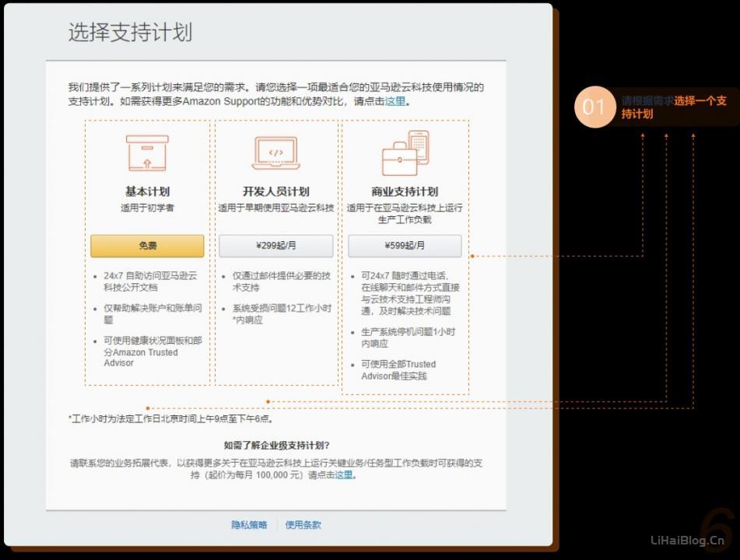Open the 隐私策略 privacy policy link
The image size is (740, 560).
click(x=249, y=525)
